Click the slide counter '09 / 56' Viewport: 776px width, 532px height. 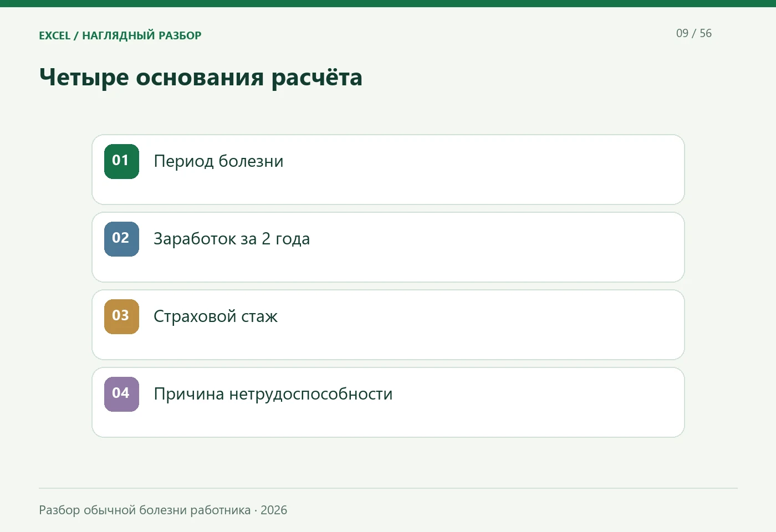pyautogui.click(x=694, y=33)
